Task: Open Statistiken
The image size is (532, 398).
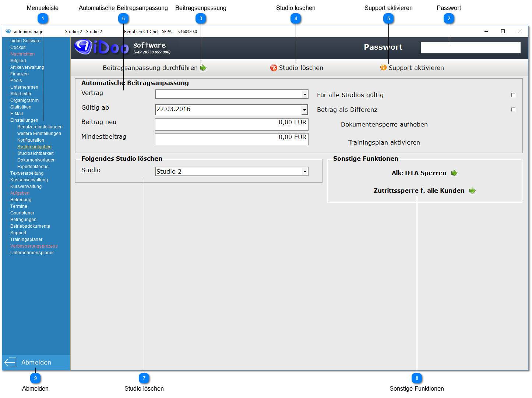Action: point(21,107)
